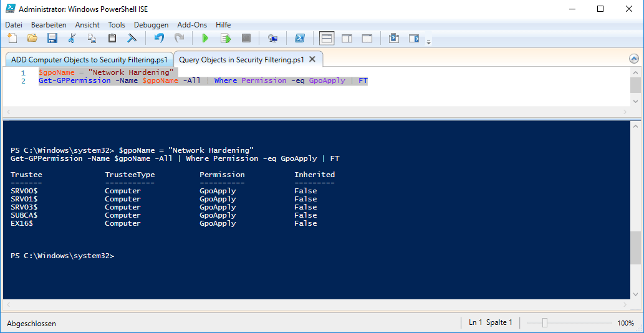Clear the console pane with the toolbar icon
The height and width of the screenshot is (333, 644).
pos(132,39)
